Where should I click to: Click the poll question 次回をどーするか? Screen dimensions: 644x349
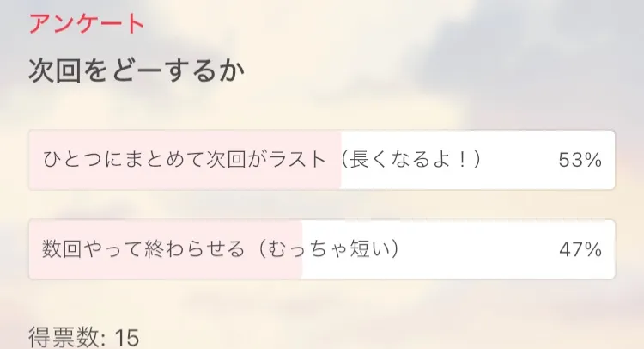coord(137,71)
